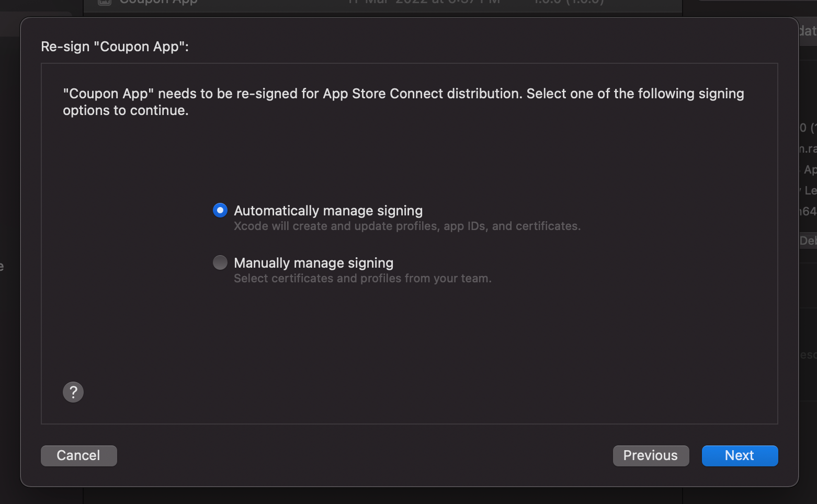Go back with the Previous button
Screen dimensions: 817x504
click(x=651, y=455)
